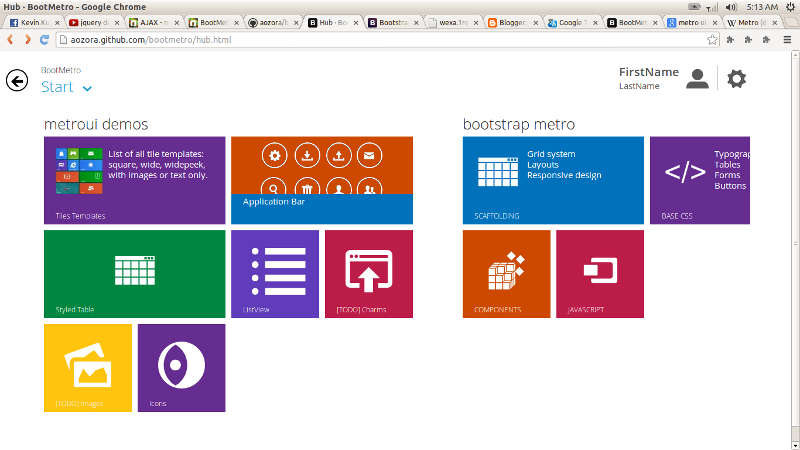Click the FirstName LastName label
800x450 pixels.
click(648, 79)
